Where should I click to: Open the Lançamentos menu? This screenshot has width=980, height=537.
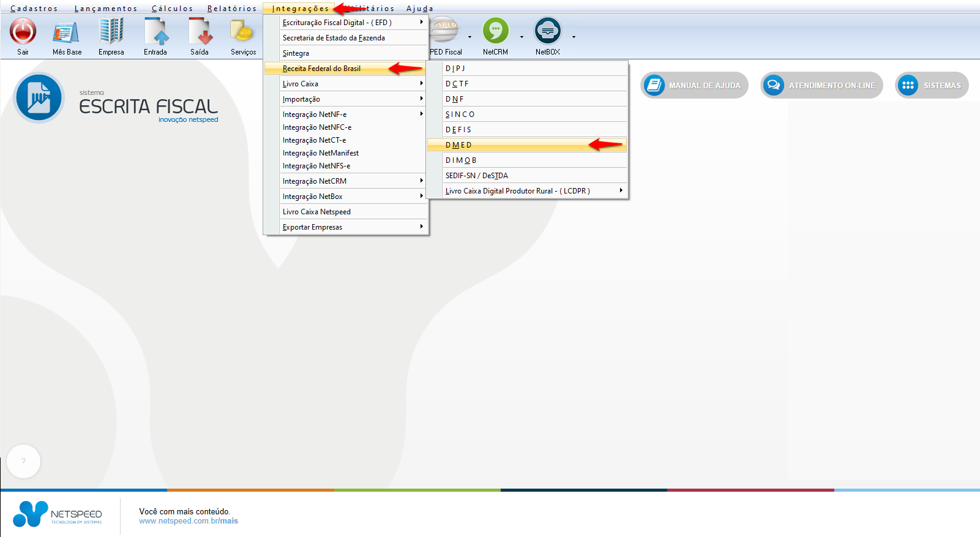pyautogui.click(x=106, y=9)
